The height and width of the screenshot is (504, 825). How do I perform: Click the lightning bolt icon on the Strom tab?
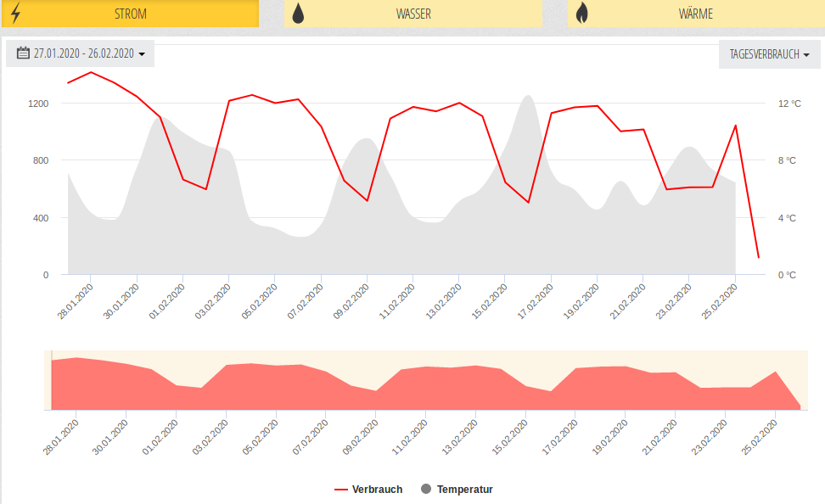(x=15, y=14)
